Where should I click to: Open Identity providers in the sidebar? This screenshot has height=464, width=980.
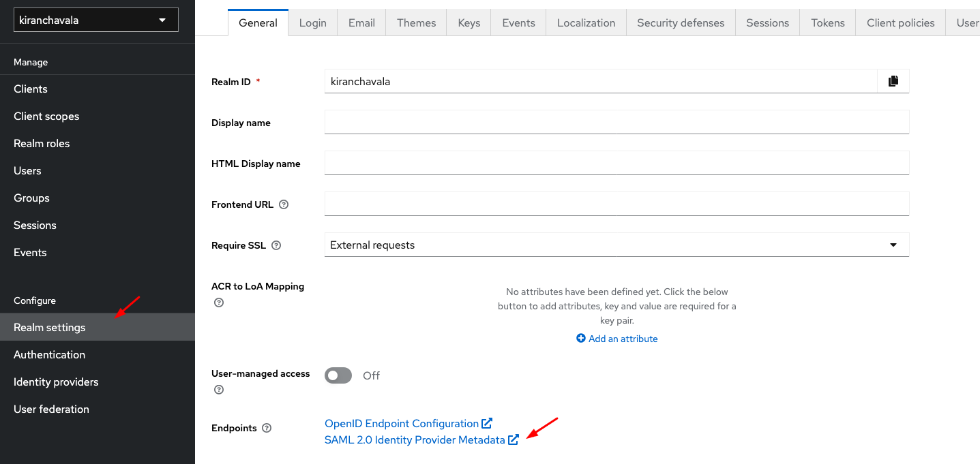[x=56, y=382]
